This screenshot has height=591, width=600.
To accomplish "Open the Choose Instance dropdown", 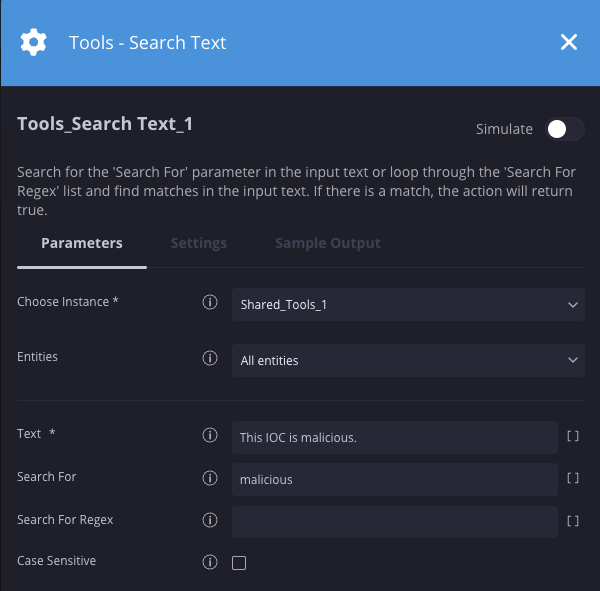I will tap(408, 304).
